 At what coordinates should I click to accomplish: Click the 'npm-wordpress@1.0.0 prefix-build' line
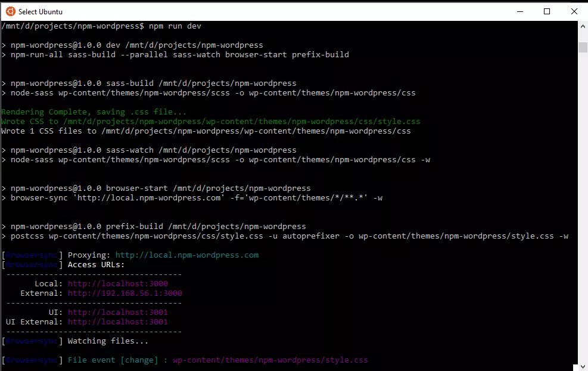(153, 227)
